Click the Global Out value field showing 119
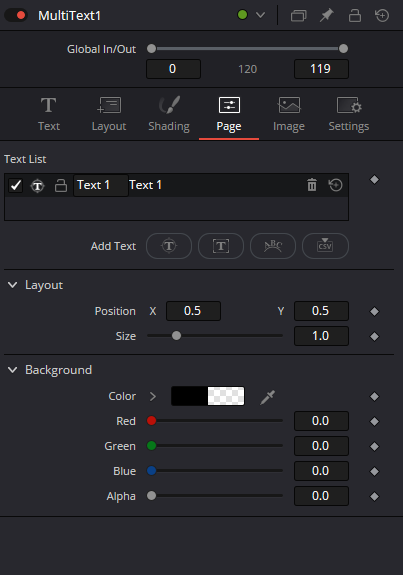Screen dimensions: 403x575 [x=321, y=69]
